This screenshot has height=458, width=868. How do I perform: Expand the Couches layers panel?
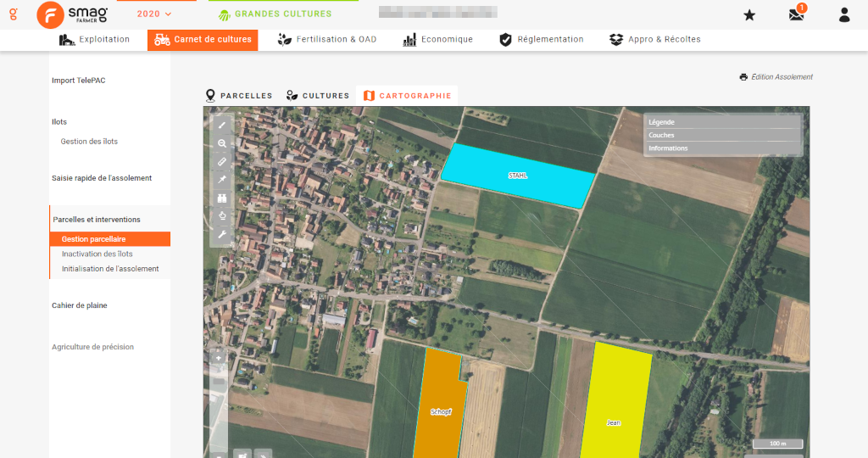[722, 135]
